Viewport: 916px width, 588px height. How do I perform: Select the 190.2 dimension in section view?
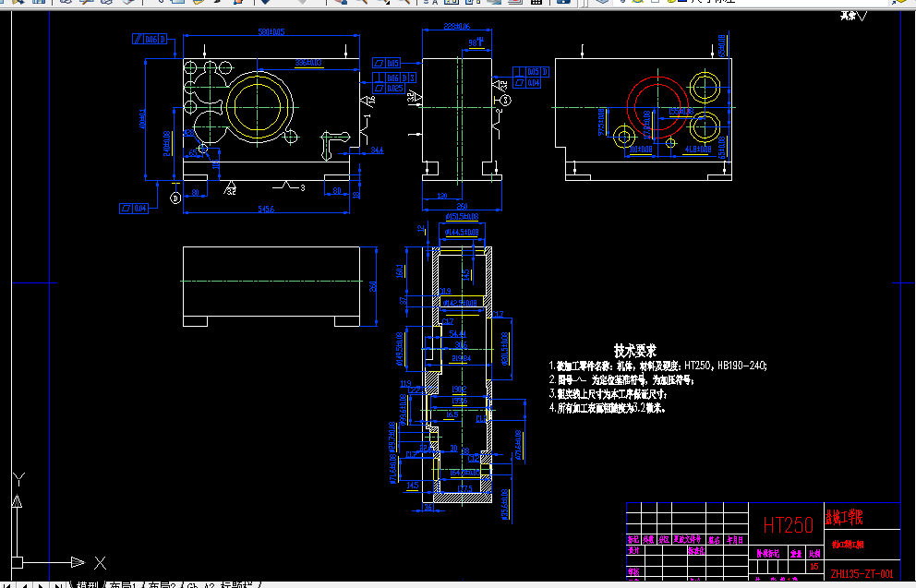[459, 390]
